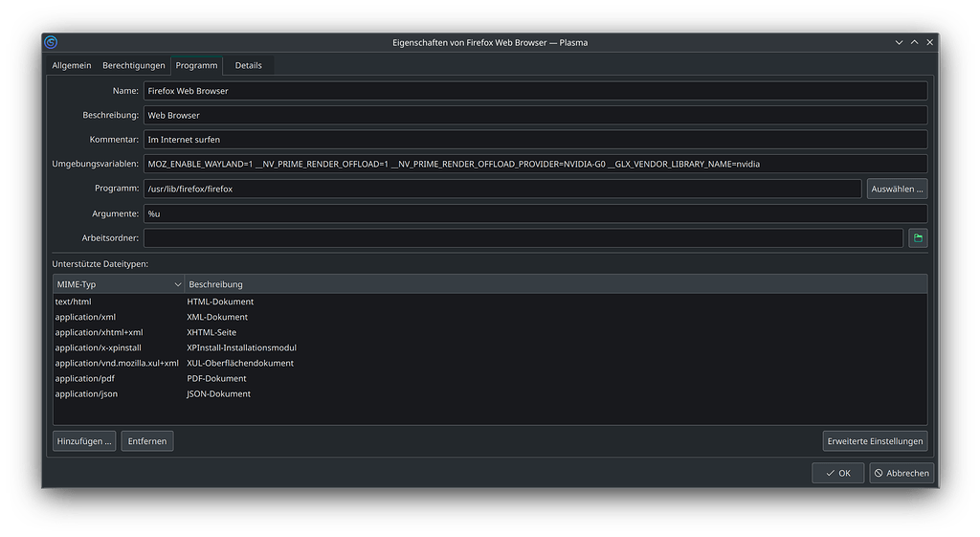Click the XPInstall-Installationsmodul description cell
This screenshot has width=980, height=537.
click(x=241, y=347)
